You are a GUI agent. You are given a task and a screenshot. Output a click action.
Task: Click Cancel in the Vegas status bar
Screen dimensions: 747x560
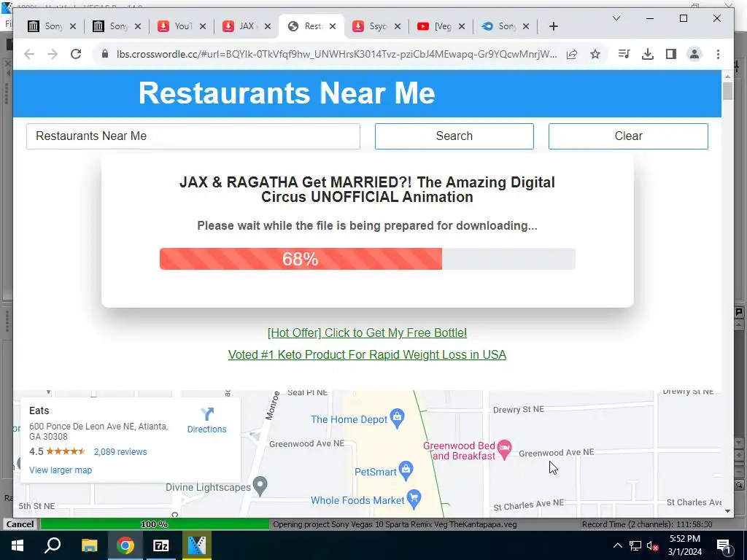20,524
